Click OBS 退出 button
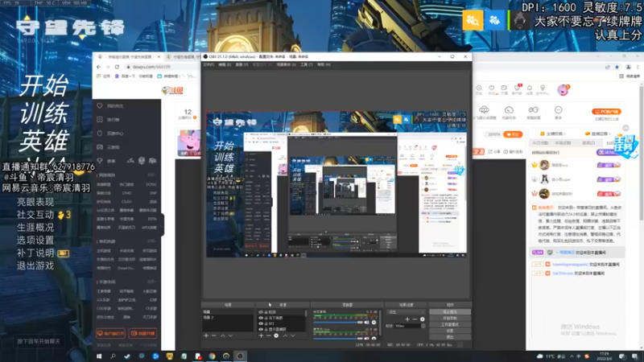644x362 pixels. tap(450, 336)
